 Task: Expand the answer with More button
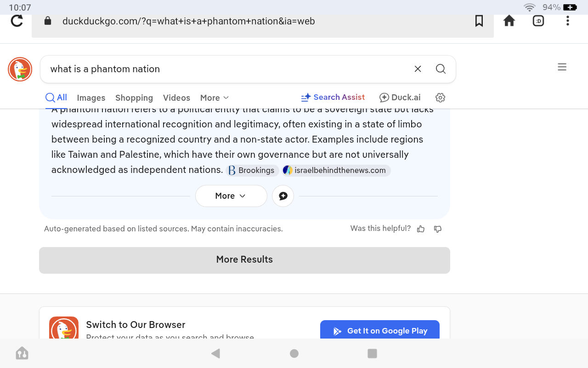tap(231, 196)
